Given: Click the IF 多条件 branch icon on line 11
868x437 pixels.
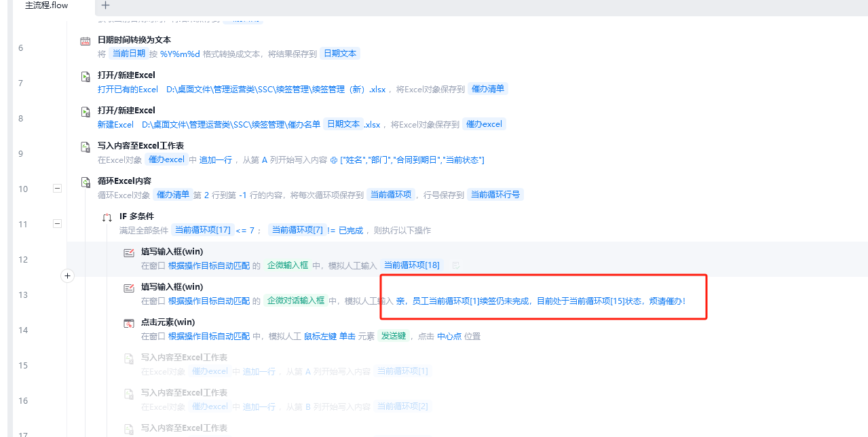Looking at the screenshot, I should click(x=107, y=218).
